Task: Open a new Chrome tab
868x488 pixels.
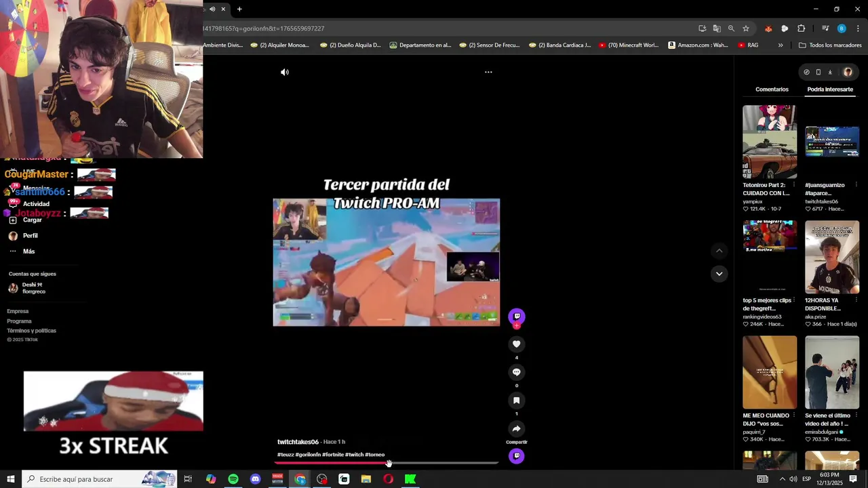Action: coord(239,9)
